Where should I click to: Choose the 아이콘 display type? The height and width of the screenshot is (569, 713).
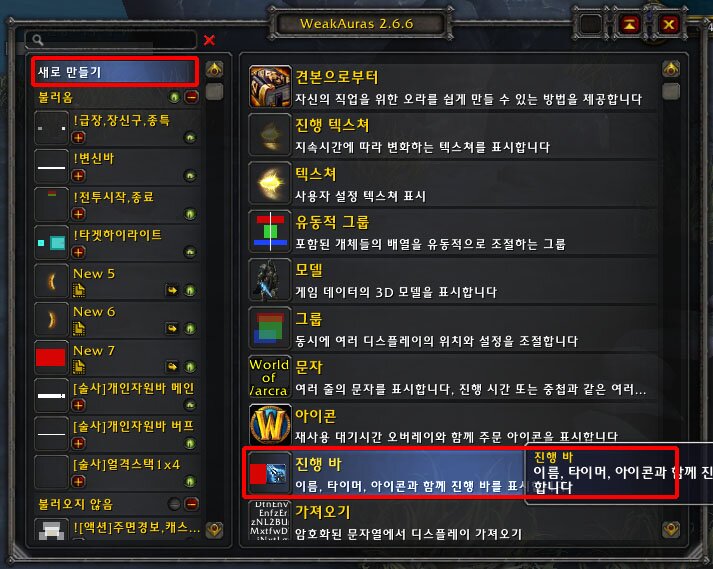pyautogui.click(x=453, y=425)
